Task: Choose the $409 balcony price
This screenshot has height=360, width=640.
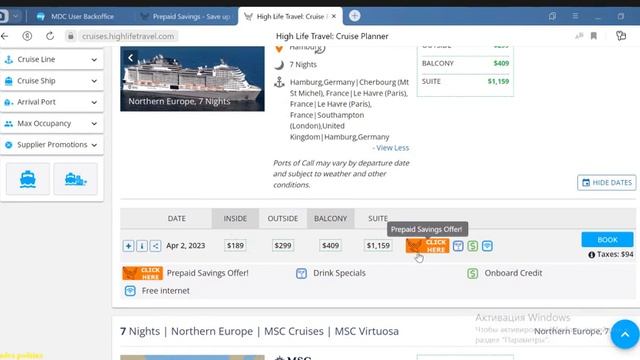Action: click(x=331, y=245)
